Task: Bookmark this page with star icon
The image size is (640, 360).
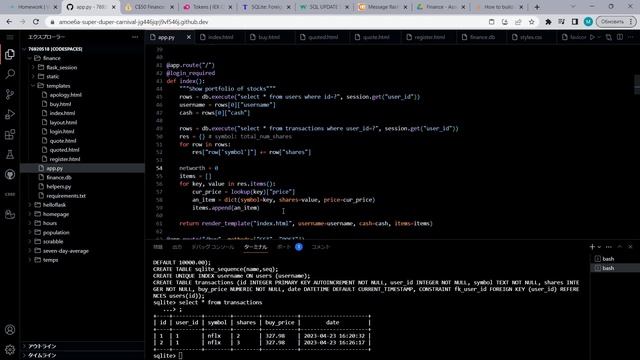Action: (531, 22)
